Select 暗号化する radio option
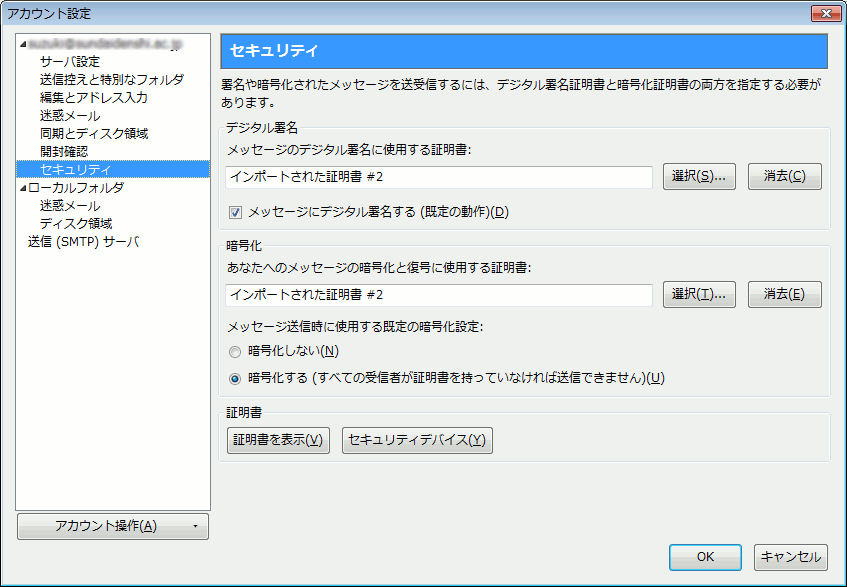 click(x=235, y=378)
